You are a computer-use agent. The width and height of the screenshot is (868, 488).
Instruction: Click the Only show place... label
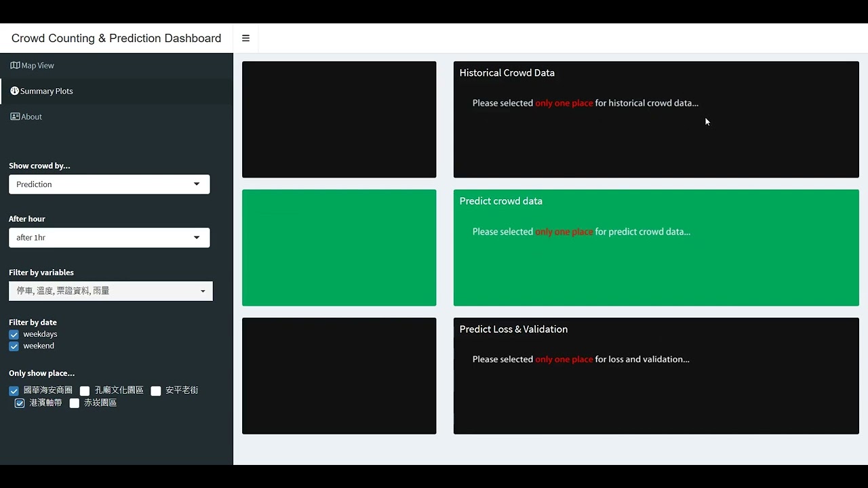pos(41,373)
